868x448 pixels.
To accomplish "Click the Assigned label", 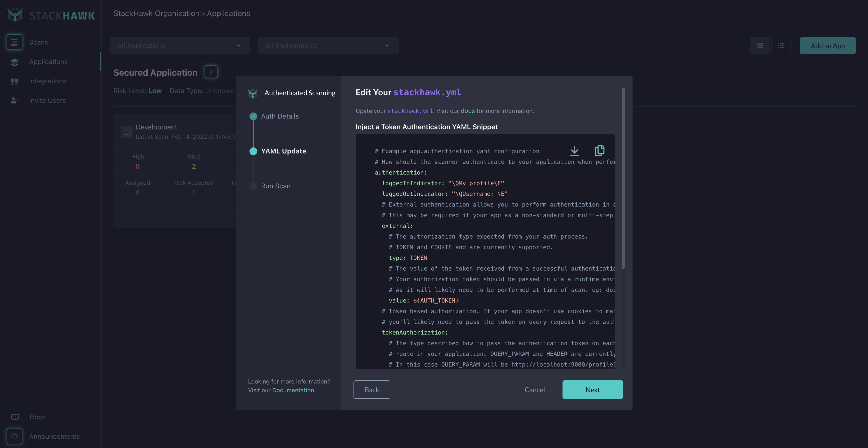I will point(137,183).
